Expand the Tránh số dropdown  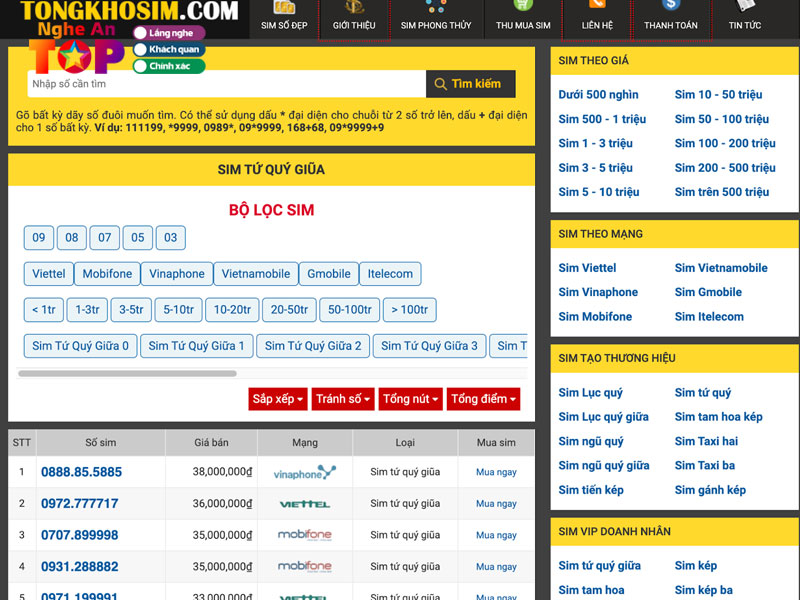343,399
